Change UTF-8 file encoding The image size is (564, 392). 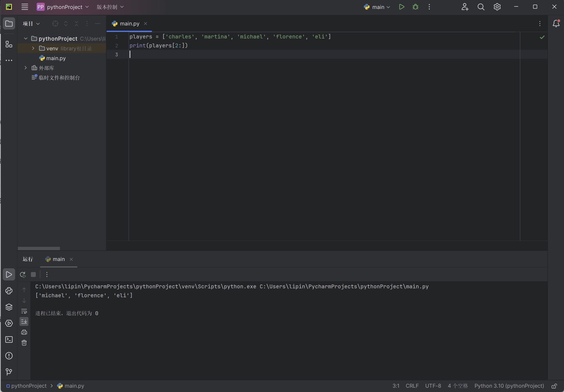[x=433, y=386]
